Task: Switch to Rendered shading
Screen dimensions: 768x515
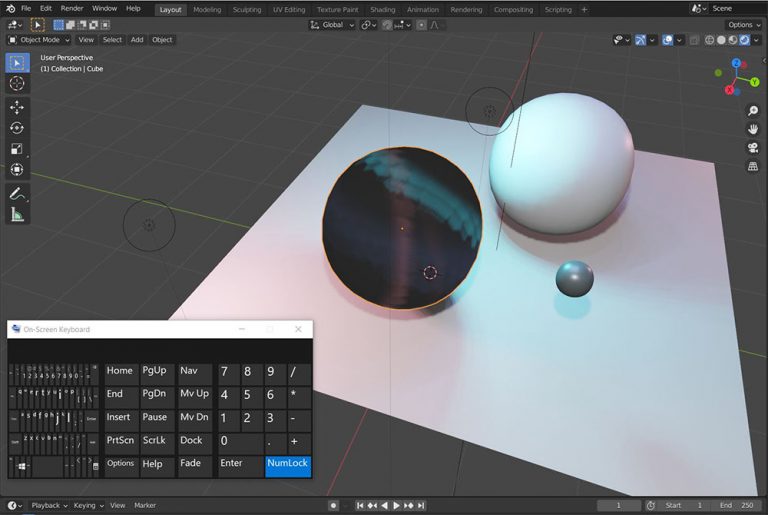Action: [744, 40]
